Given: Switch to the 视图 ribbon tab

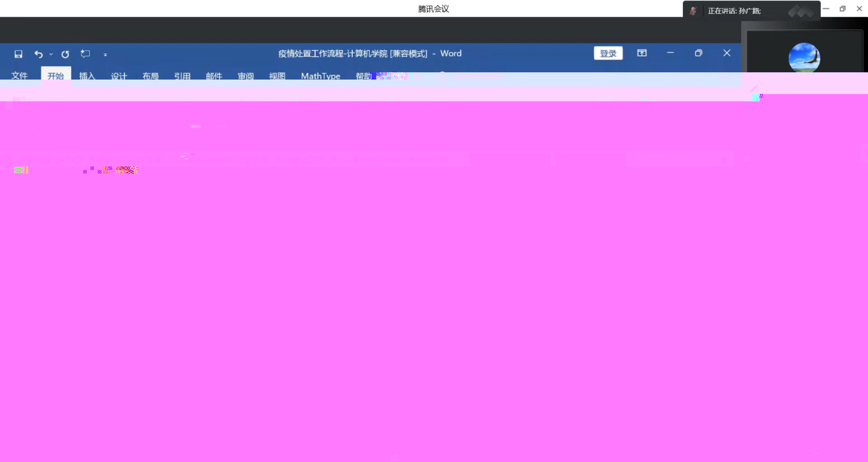Looking at the screenshot, I should pos(277,76).
